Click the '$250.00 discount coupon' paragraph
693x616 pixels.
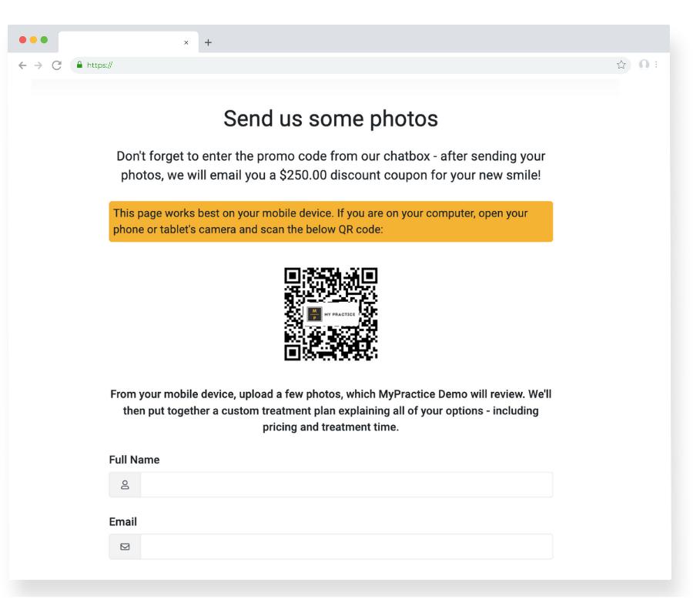tap(330, 166)
